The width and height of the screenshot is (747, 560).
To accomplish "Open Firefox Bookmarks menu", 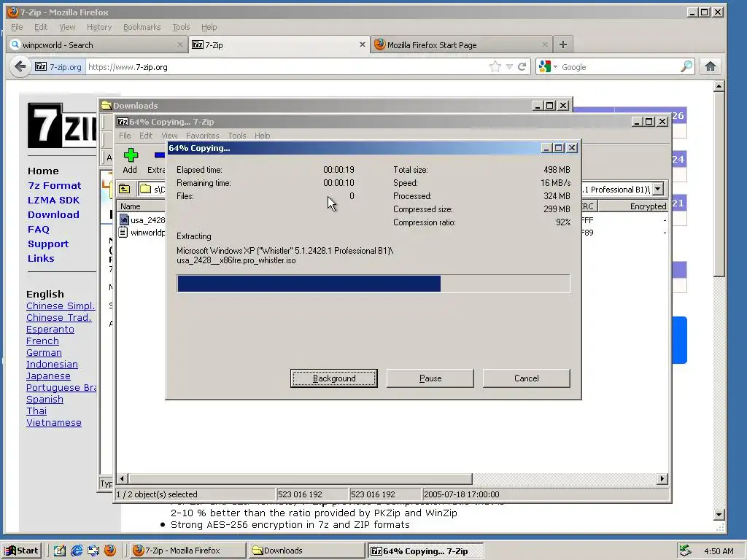I will pos(142,27).
